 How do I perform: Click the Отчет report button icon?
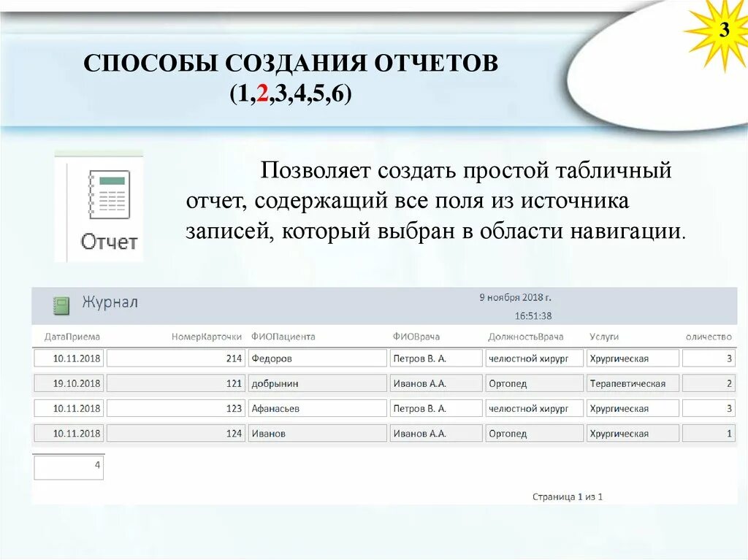coord(110,195)
